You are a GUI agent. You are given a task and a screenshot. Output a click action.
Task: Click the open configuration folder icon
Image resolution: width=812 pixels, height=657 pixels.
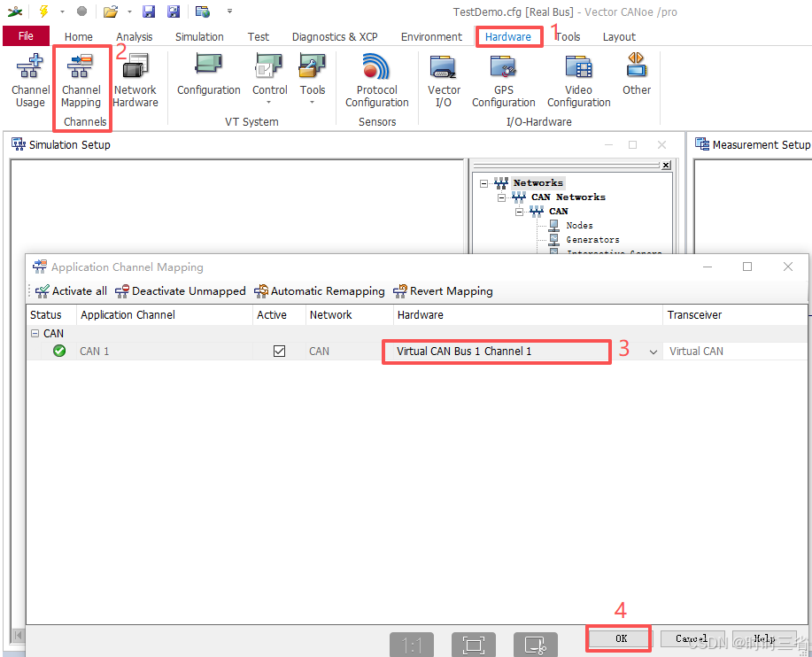[111, 11]
